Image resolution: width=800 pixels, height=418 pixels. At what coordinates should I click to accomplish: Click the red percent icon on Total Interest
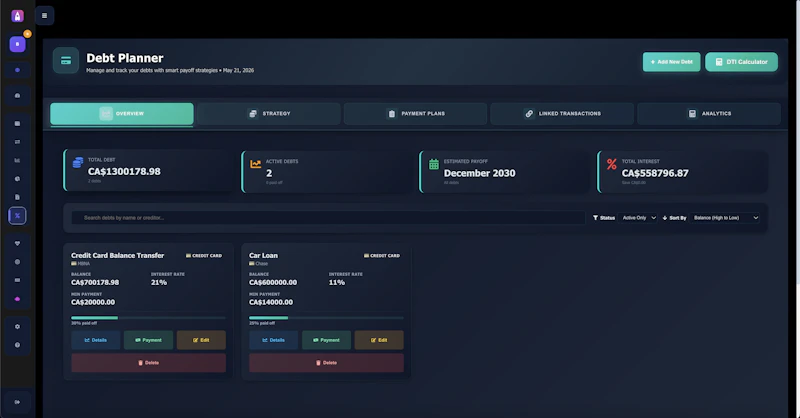(x=612, y=164)
